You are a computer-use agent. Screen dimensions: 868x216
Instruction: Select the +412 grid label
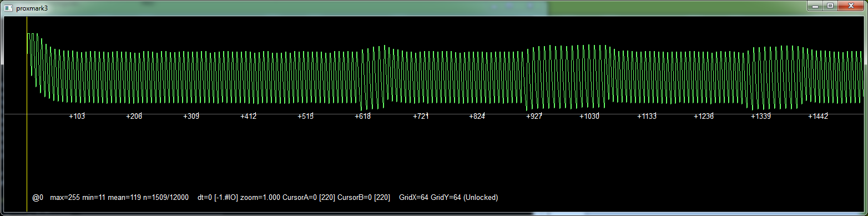(249, 116)
